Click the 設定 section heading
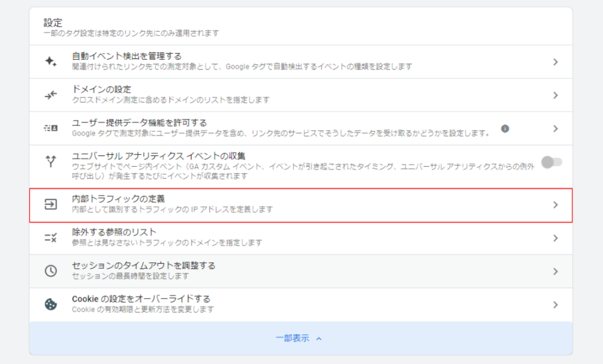603x364 pixels. coord(52,23)
